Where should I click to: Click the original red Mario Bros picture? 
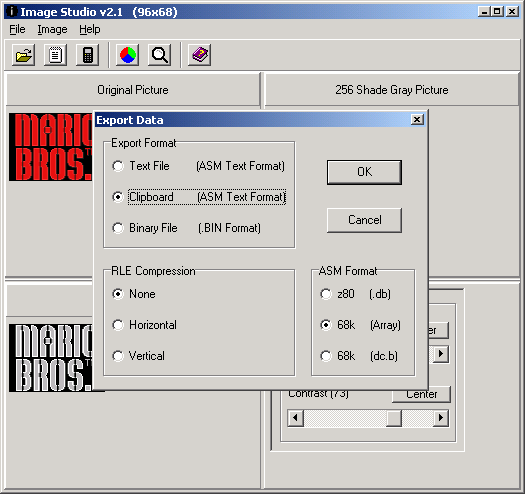[x=50, y=147]
